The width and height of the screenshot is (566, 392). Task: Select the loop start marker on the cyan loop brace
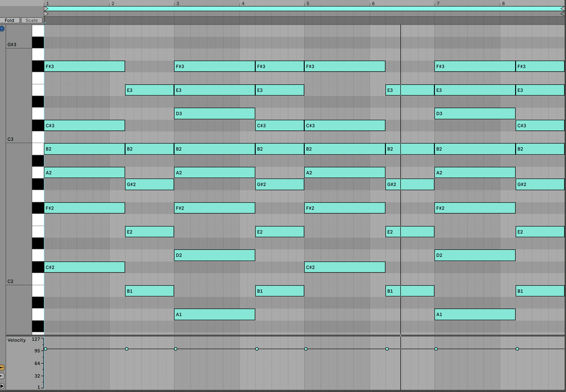coord(46,9)
